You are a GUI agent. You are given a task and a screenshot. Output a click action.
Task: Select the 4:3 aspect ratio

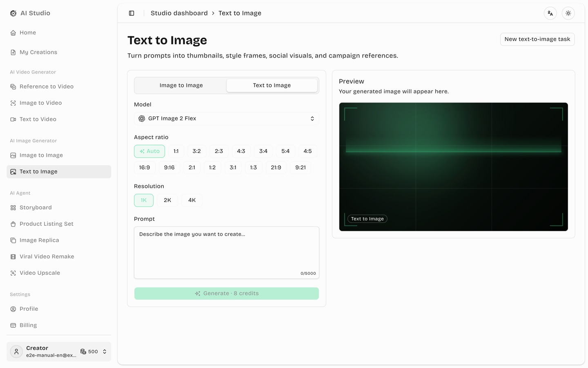tap(241, 151)
